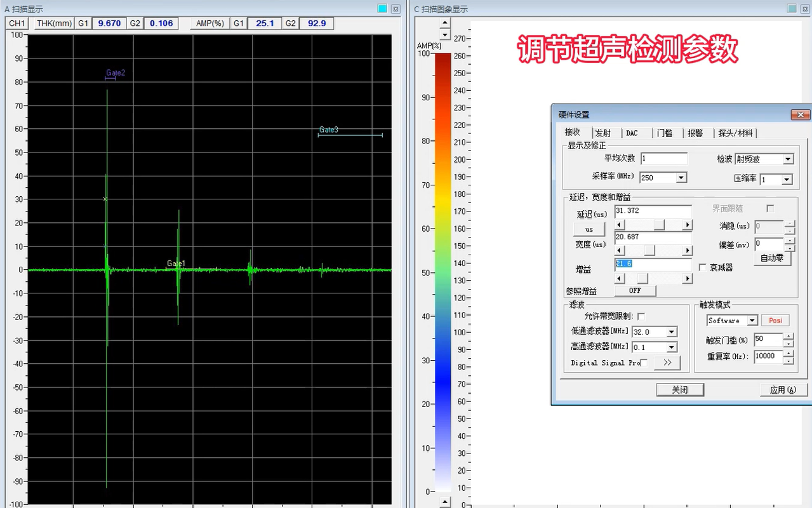The height and width of the screenshot is (508, 812).
Task: Click the 平均次数 input field
Action: [x=663, y=158]
